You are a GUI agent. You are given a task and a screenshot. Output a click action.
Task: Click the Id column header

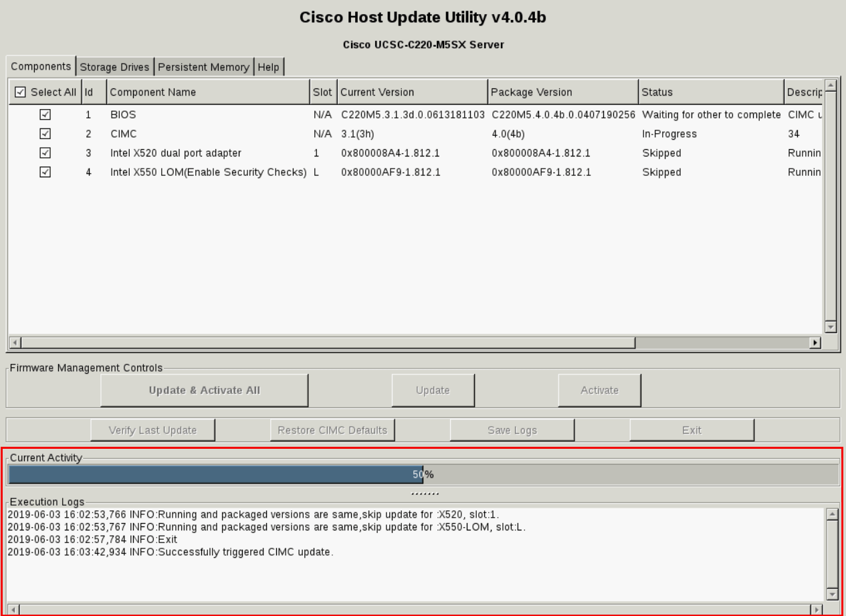coord(94,92)
